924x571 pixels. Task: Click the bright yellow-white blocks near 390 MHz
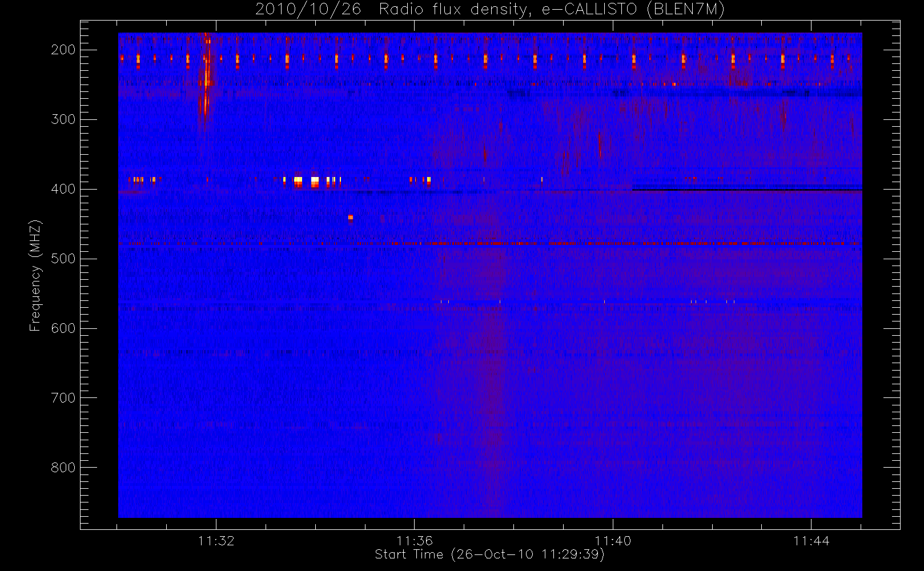click(x=311, y=182)
